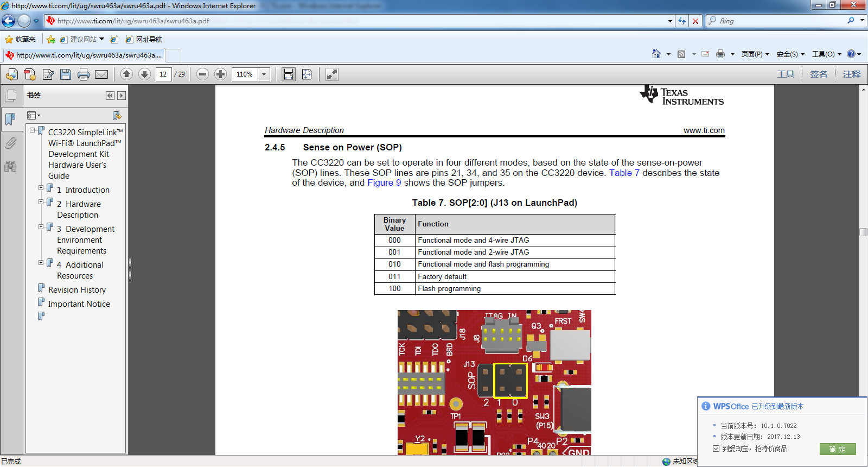
Task: Stop loading the page with red X
Action: [695, 21]
